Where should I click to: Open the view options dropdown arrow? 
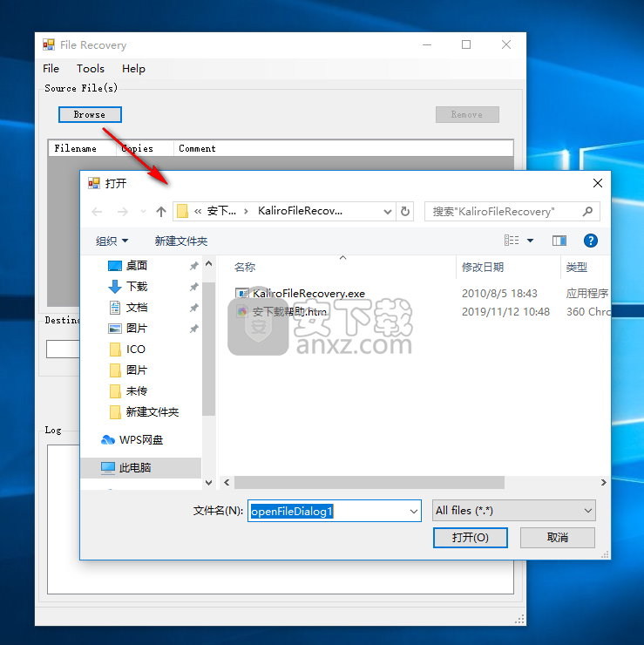[x=531, y=241]
